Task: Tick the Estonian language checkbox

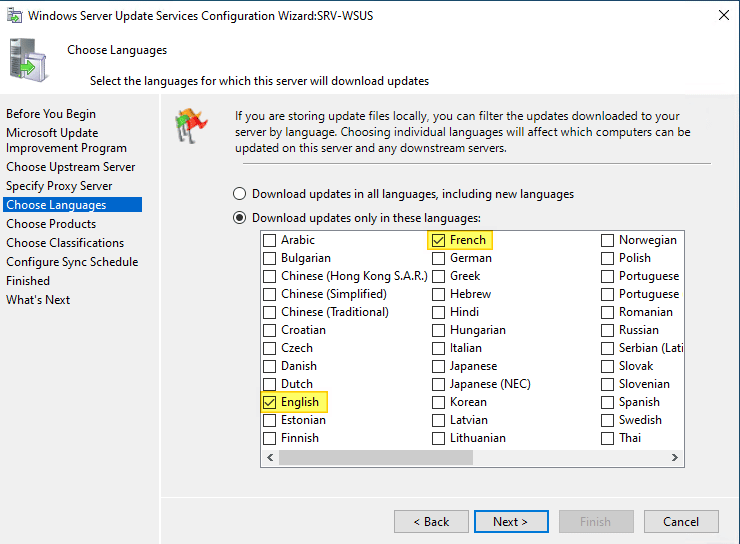Action: tap(269, 420)
